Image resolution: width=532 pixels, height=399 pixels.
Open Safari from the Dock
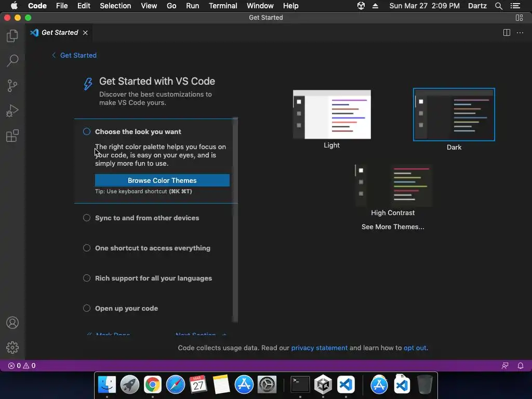click(x=176, y=384)
